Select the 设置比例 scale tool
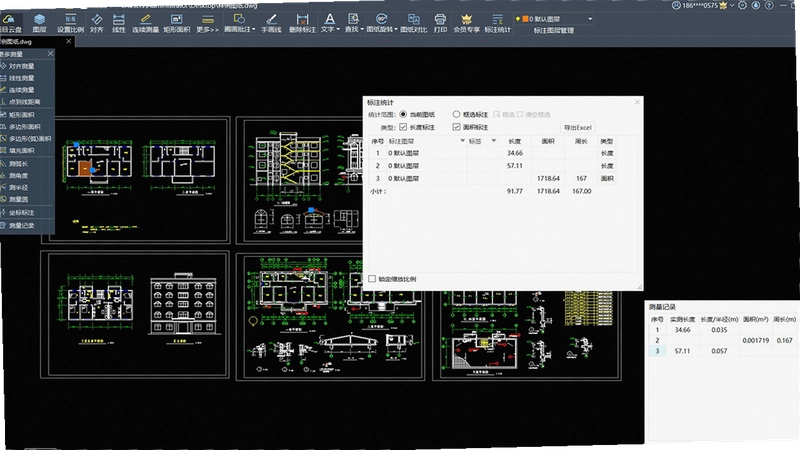 70,23
